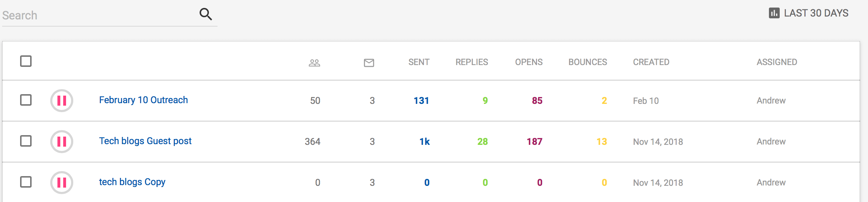Click the emails column envelope icon

tap(369, 63)
